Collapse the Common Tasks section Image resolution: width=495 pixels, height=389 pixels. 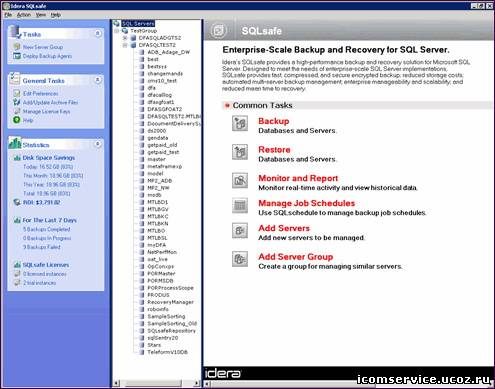pos(227,105)
